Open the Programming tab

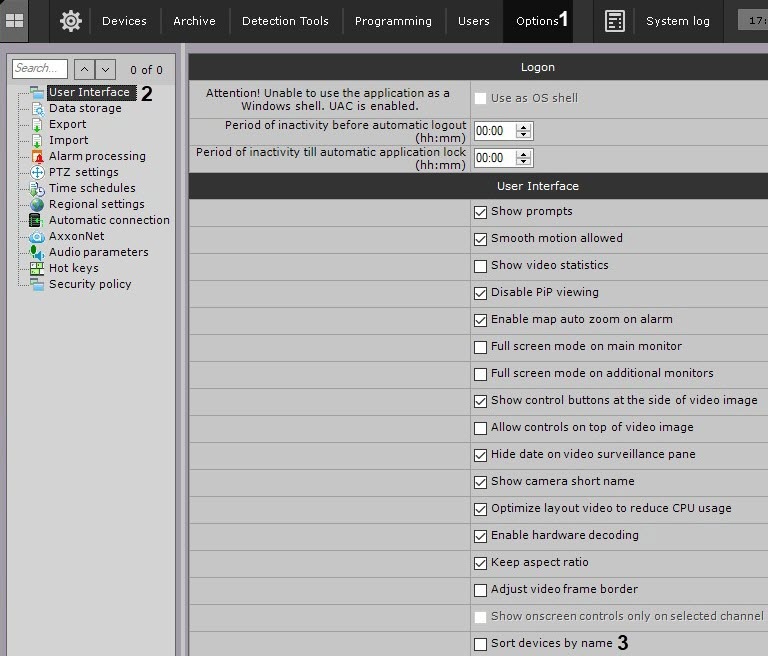pyautogui.click(x=393, y=21)
